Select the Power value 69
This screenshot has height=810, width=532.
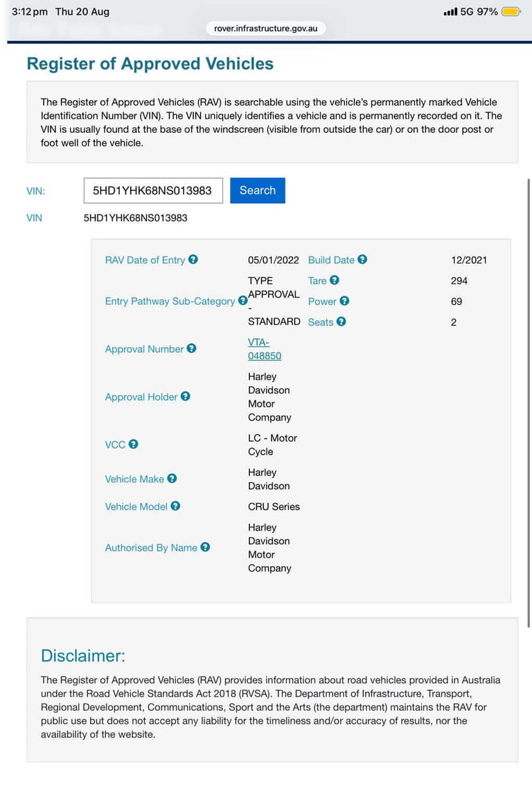click(456, 301)
